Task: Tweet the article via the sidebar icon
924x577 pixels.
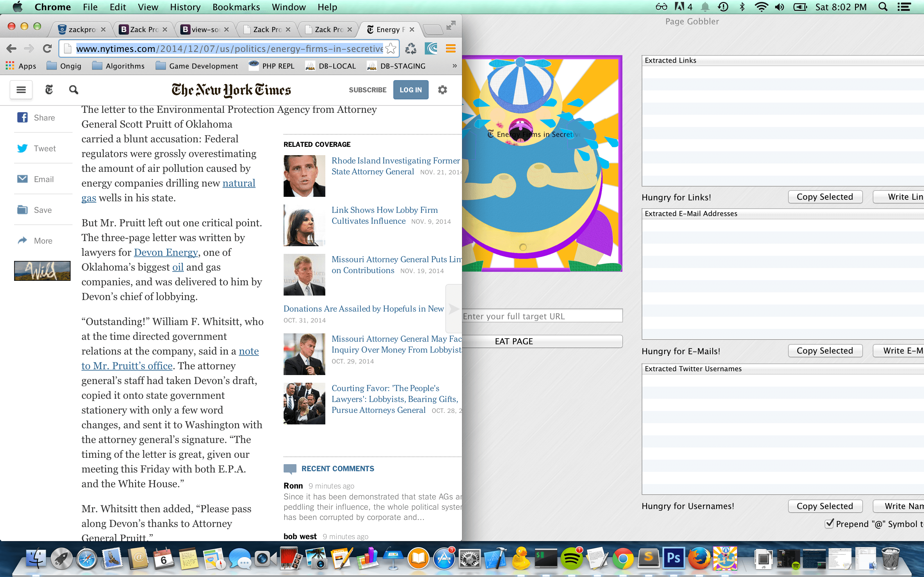Action: (22, 148)
